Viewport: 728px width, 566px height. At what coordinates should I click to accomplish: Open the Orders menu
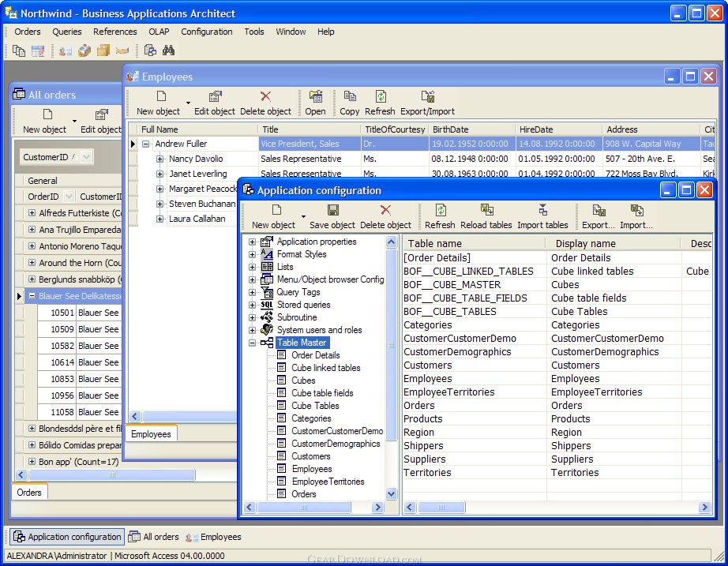[28, 32]
